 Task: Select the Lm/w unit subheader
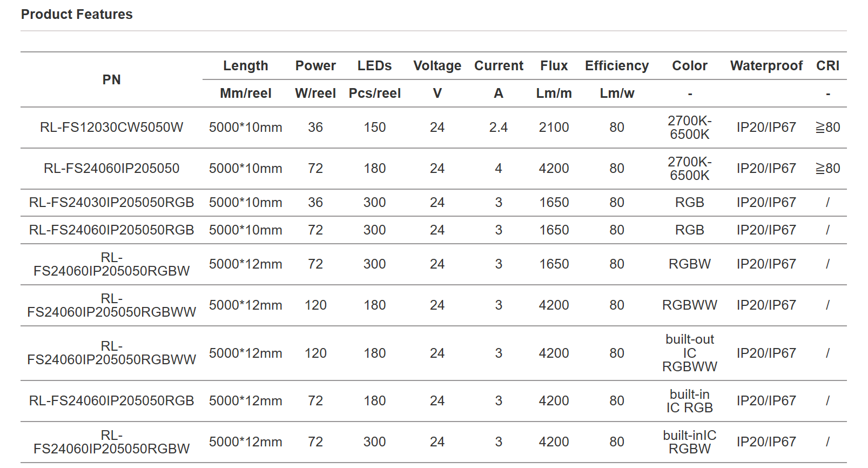coord(617,93)
